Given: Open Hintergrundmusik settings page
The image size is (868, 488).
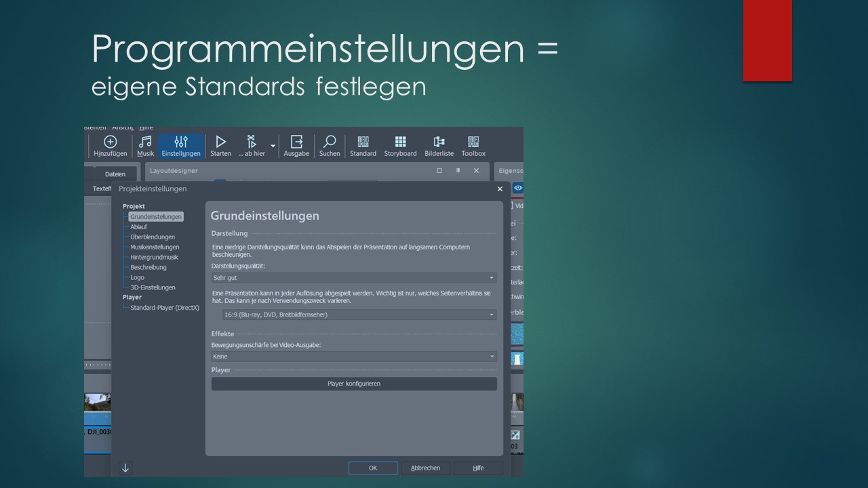Looking at the screenshot, I should click(154, 258).
